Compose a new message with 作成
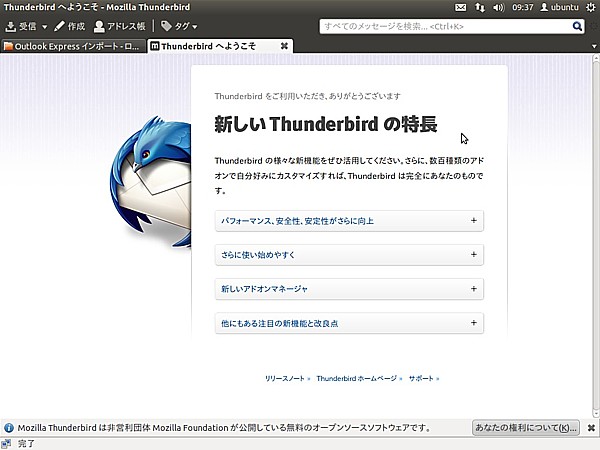 70,26
